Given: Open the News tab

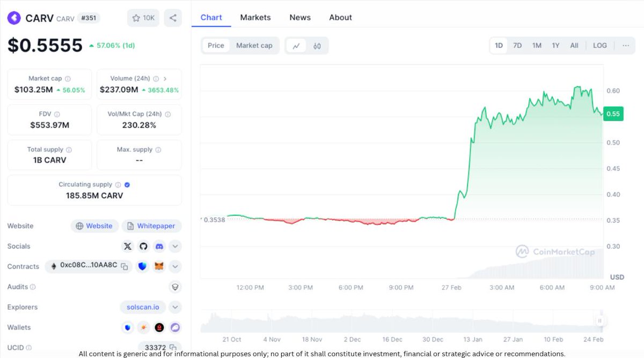Looking at the screenshot, I should click(x=300, y=18).
